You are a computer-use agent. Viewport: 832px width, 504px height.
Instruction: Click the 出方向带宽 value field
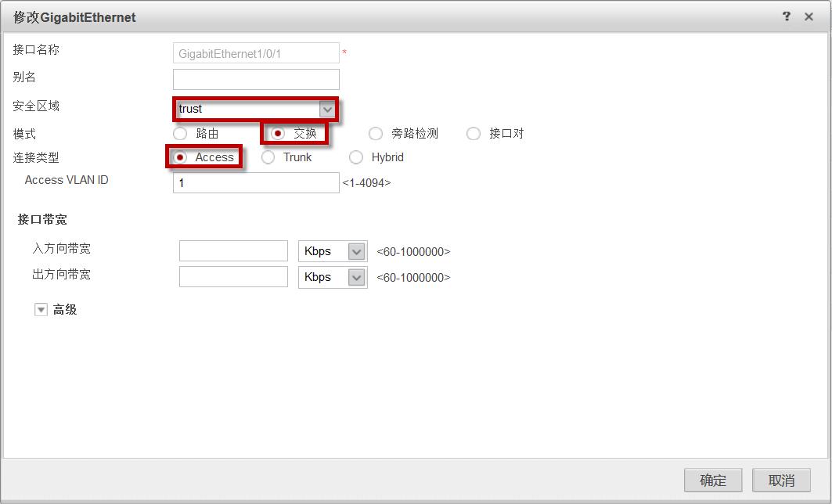233,277
